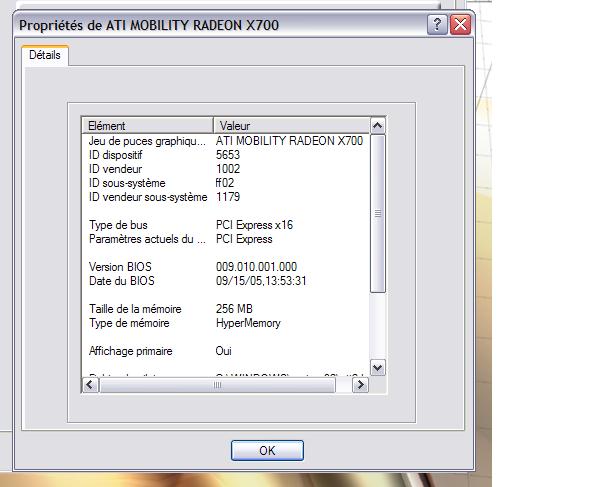The width and height of the screenshot is (600, 487).
Task: Click the Valeur column header
Action: click(292, 125)
